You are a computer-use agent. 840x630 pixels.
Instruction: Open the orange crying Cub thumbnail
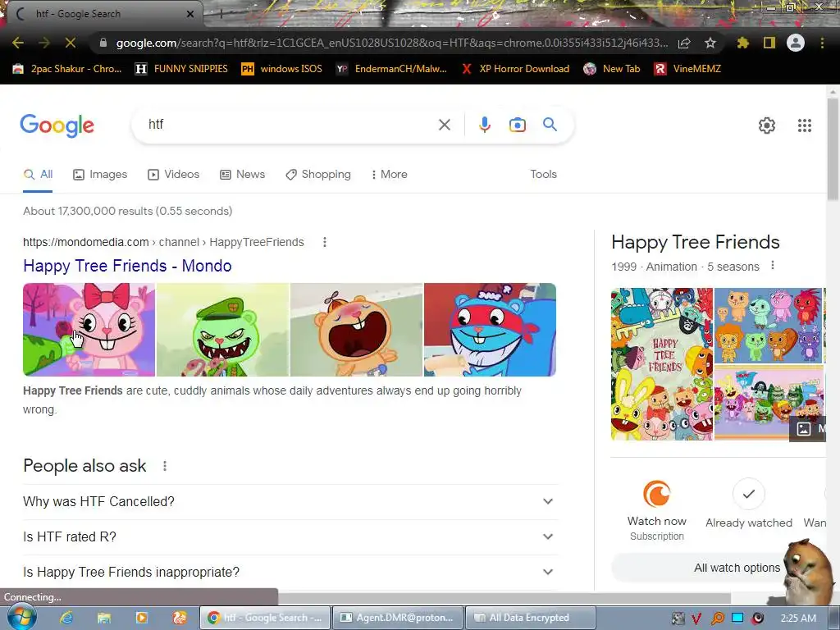coord(356,330)
